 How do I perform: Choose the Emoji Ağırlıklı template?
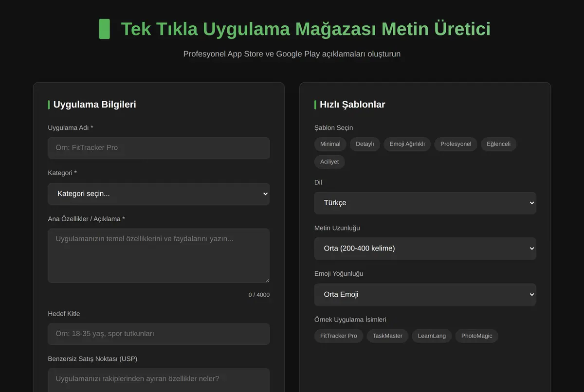pos(407,144)
